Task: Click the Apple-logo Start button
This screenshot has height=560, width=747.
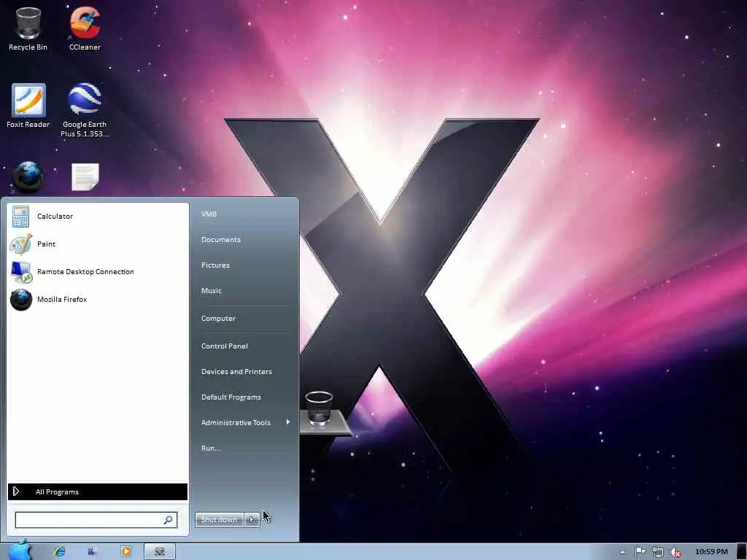Action: click(x=19, y=551)
